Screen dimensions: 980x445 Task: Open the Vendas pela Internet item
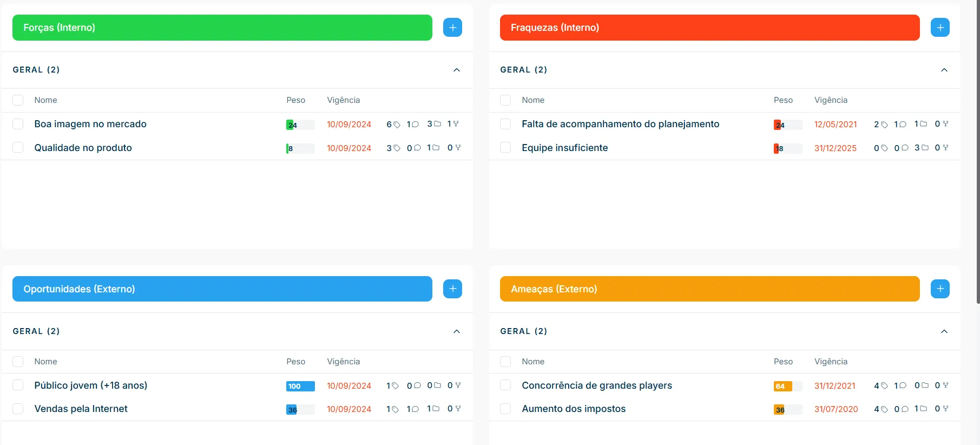point(81,409)
